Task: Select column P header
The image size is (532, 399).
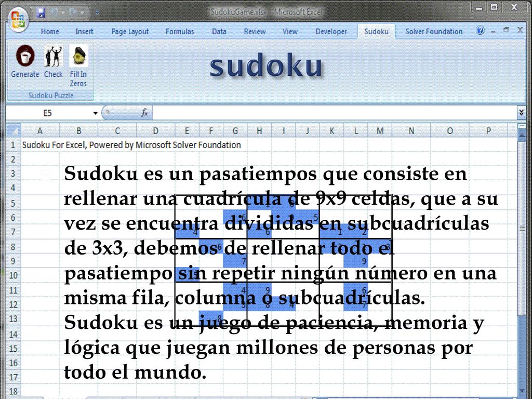Action: [488, 130]
